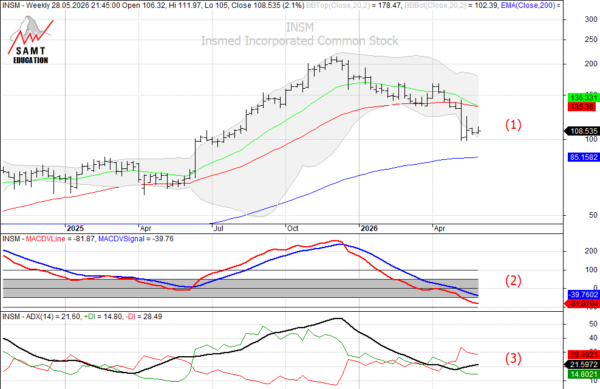
Task: Click the green 136.331 price tag
Action: click(584, 98)
